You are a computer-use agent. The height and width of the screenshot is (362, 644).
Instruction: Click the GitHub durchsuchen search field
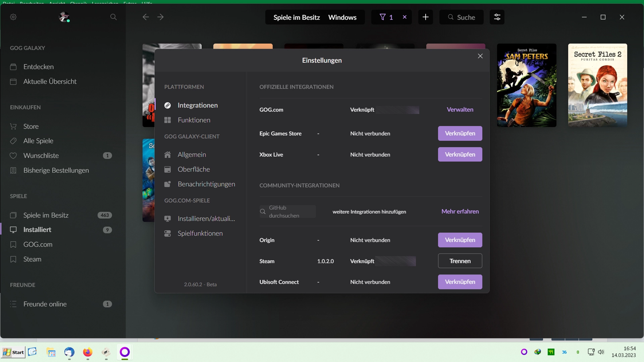pyautogui.click(x=287, y=212)
